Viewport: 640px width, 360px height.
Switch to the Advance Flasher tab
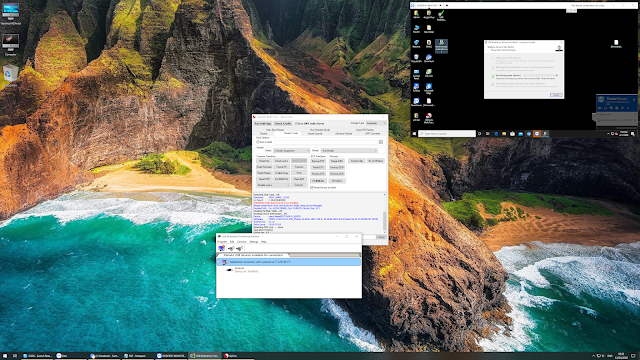click(343, 133)
